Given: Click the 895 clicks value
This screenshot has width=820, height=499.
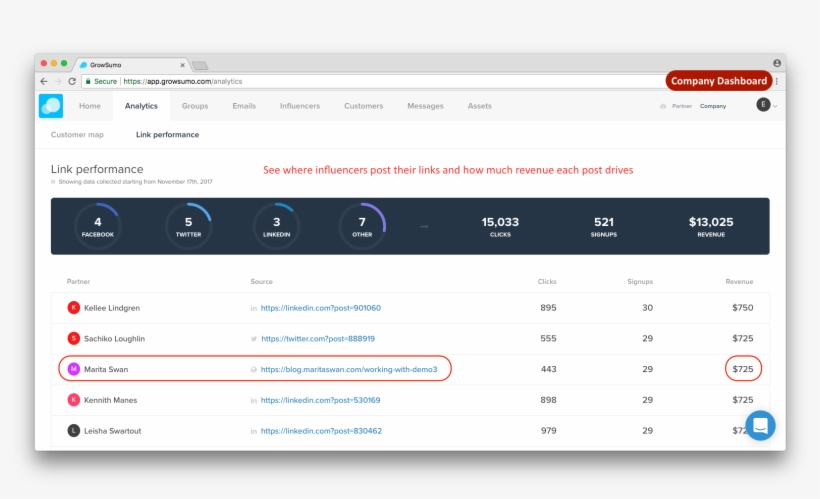Looking at the screenshot, I should pyautogui.click(x=548, y=308).
